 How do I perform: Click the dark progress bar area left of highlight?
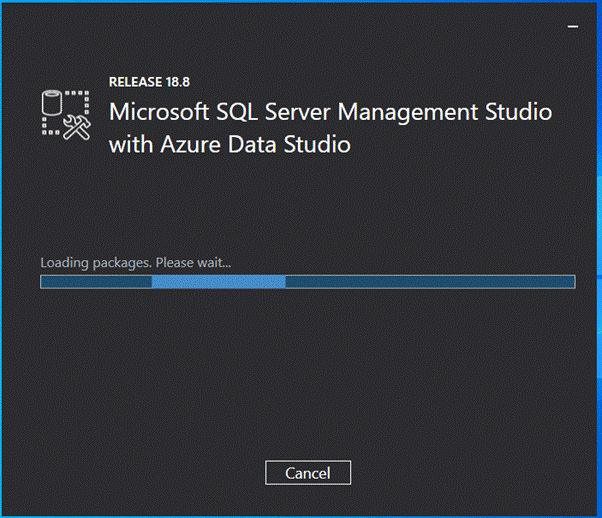[96, 282]
